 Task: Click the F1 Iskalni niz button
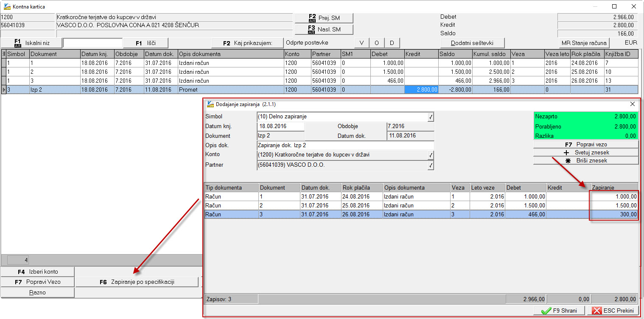click(x=32, y=43)
